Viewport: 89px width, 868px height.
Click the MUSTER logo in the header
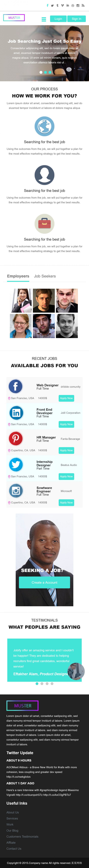[x=14, y=18]
